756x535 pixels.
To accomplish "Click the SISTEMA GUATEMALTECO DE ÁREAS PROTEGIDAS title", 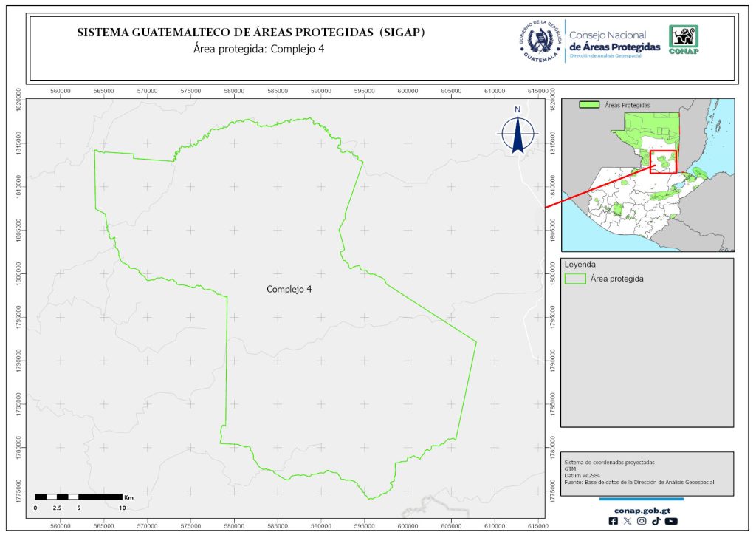I will coord(251,33).
